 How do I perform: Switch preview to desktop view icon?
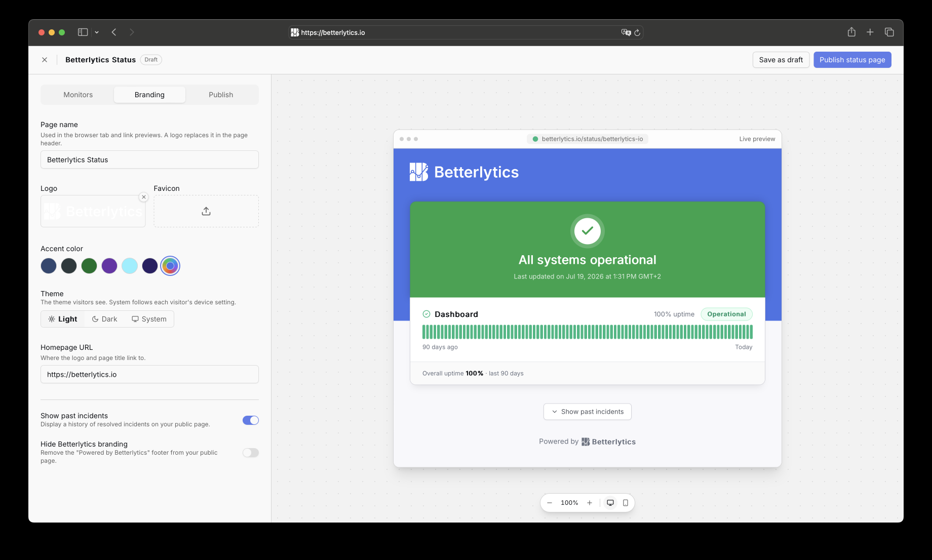[610, 503]
